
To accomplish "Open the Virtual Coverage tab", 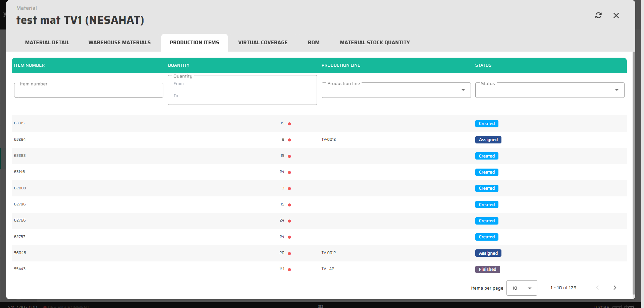I will 263,43.
